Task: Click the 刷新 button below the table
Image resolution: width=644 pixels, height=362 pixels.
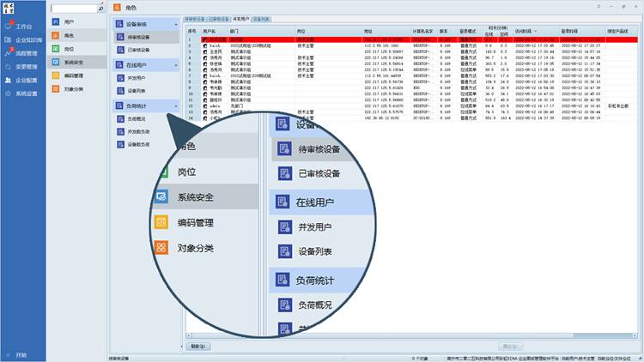Action: 197,346
